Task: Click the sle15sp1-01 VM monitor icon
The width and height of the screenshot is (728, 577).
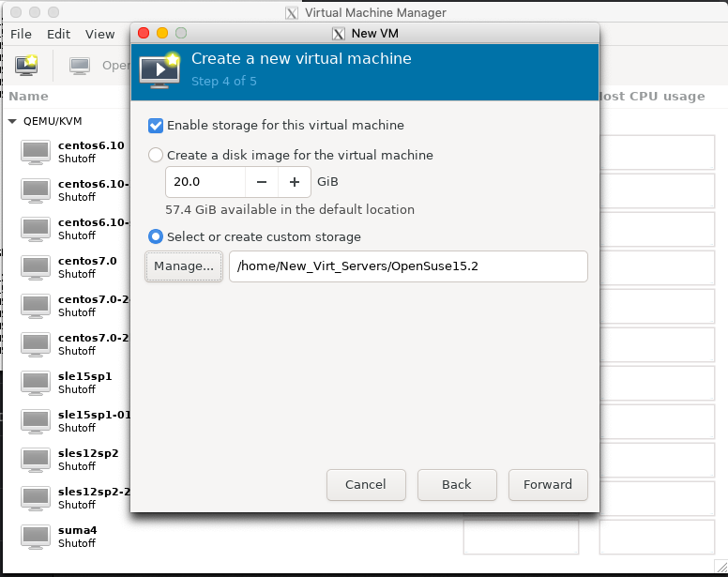Action: click(x=36, y=421)
